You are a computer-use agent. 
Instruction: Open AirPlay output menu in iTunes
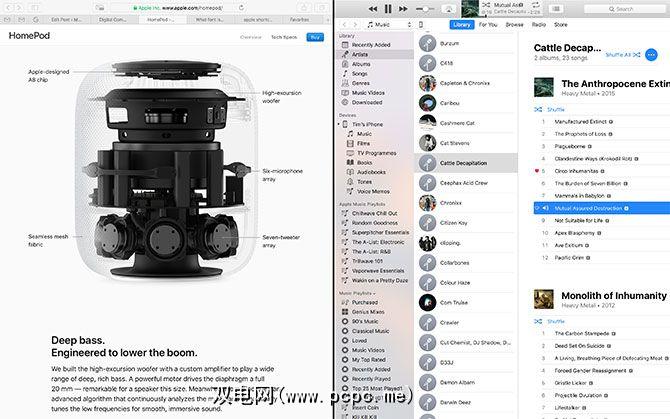tap(449, 9)
